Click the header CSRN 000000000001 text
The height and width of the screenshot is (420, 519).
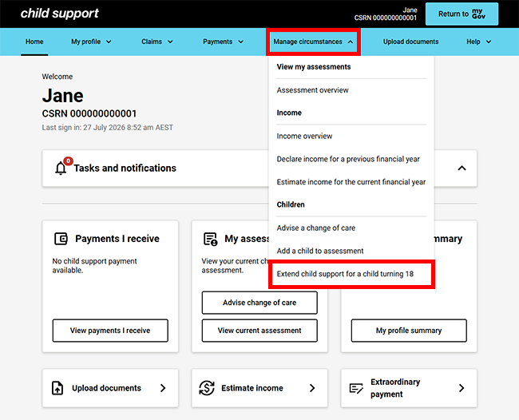386,18
